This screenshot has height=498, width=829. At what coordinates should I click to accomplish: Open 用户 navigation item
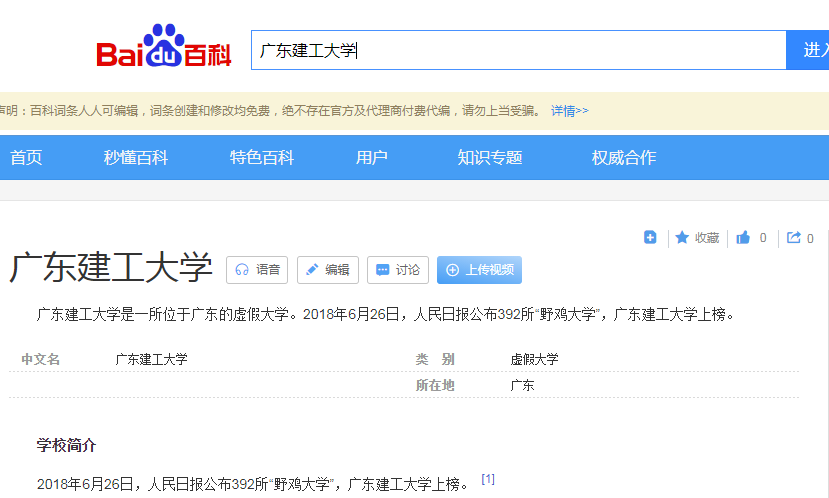pos(372,158)
